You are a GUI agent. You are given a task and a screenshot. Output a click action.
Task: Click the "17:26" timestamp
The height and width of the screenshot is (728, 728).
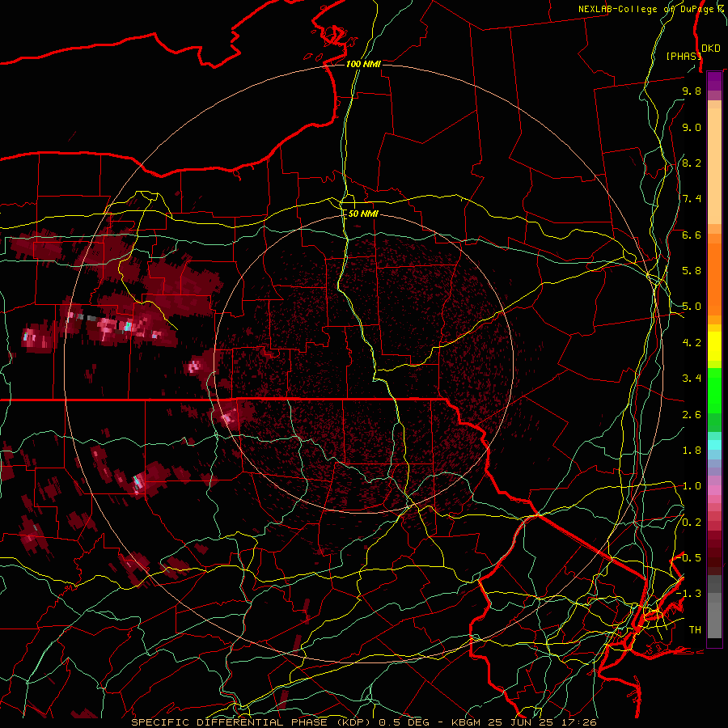point(580,722)
